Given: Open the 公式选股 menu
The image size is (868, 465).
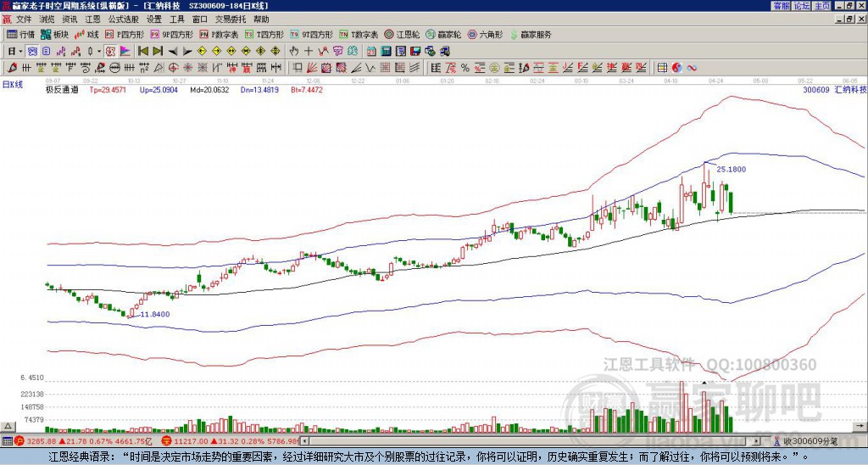Looking at the screenshot, I should (124, 20).
